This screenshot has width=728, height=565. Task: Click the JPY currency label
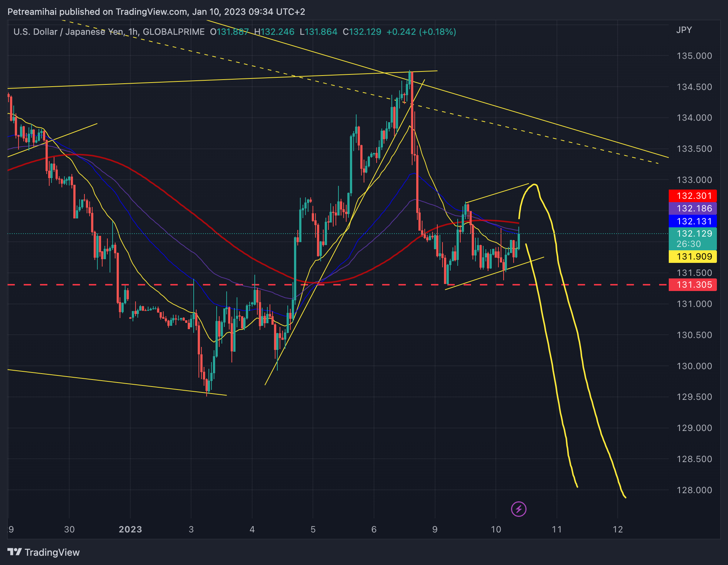coord(684,30)
